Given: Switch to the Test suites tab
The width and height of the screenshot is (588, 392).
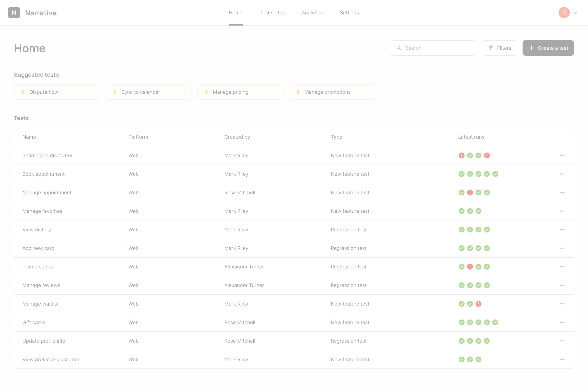Looking at the screenshot, I should [x=272, y=13].
